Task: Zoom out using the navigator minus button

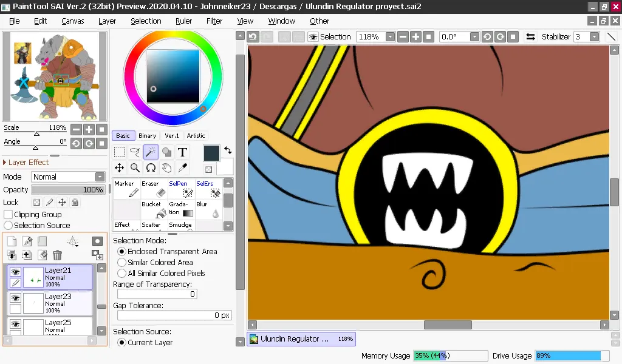Action: point(76,129)
